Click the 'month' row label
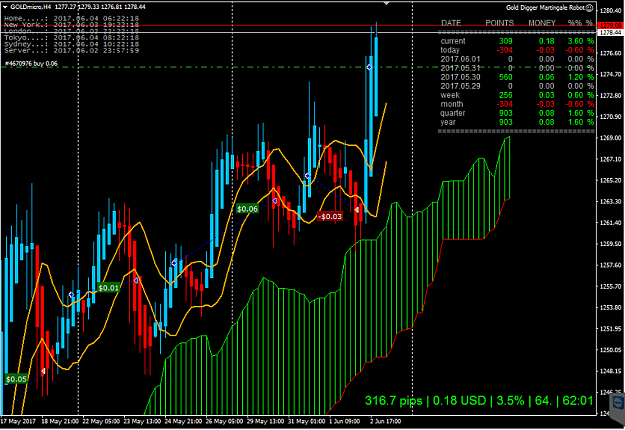Image resolution: width=625 pixels, height=430 pixels. click(452, 104)
